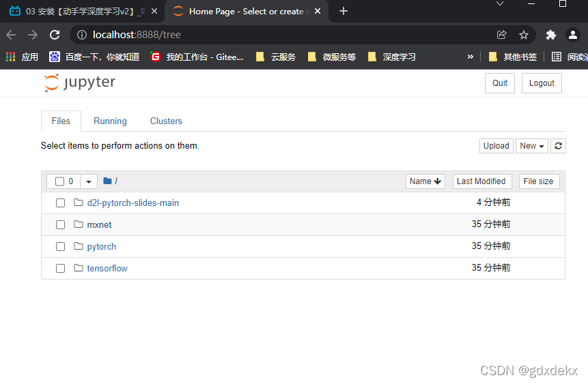The height and width of the screenshot is (384, 588).
Task: Go back in browser history
Action: coord(11,35)
